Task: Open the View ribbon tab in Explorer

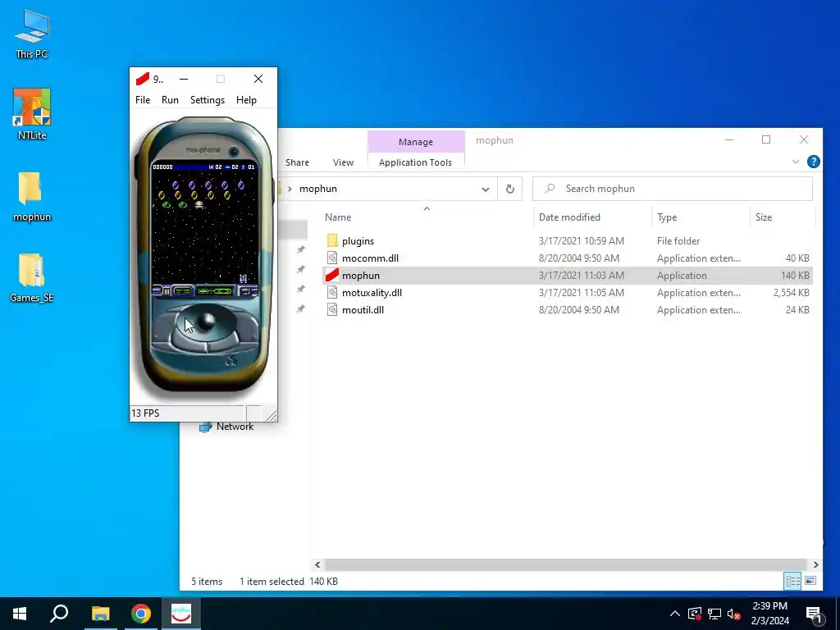Action: (343, 162)
